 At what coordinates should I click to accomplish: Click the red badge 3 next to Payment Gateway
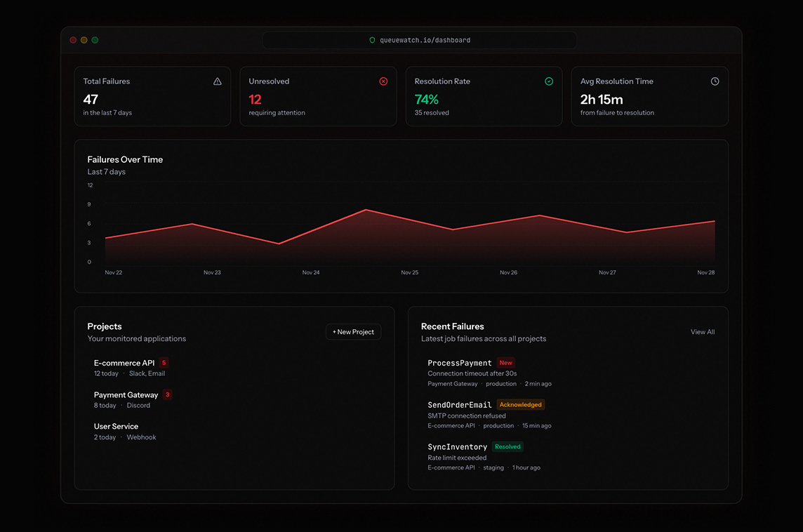point(167,394)
